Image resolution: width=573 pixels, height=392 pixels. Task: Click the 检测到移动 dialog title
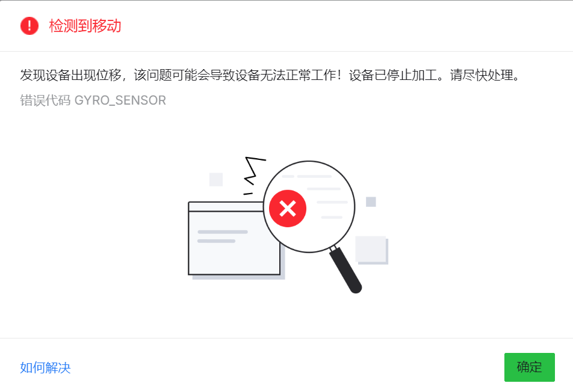point(85,26)
